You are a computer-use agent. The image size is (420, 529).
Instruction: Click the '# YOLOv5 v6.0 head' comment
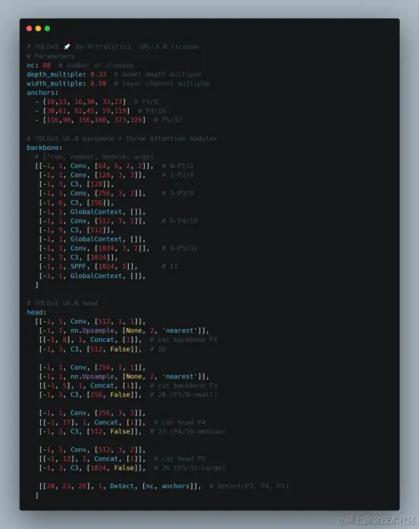62,303
